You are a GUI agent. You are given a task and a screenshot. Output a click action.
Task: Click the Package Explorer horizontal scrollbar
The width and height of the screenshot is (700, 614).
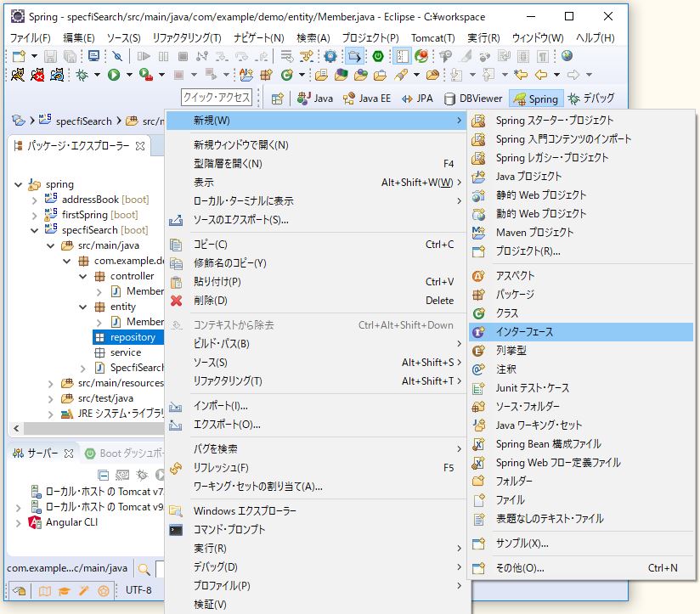point(93,428)
